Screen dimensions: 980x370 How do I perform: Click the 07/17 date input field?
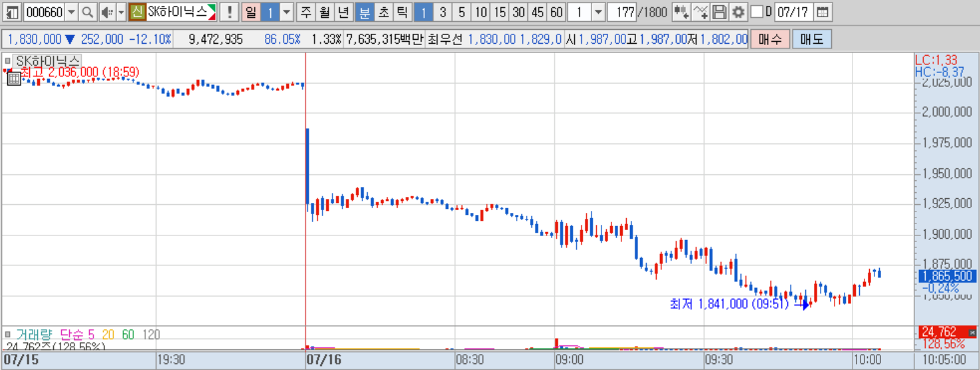793,12
